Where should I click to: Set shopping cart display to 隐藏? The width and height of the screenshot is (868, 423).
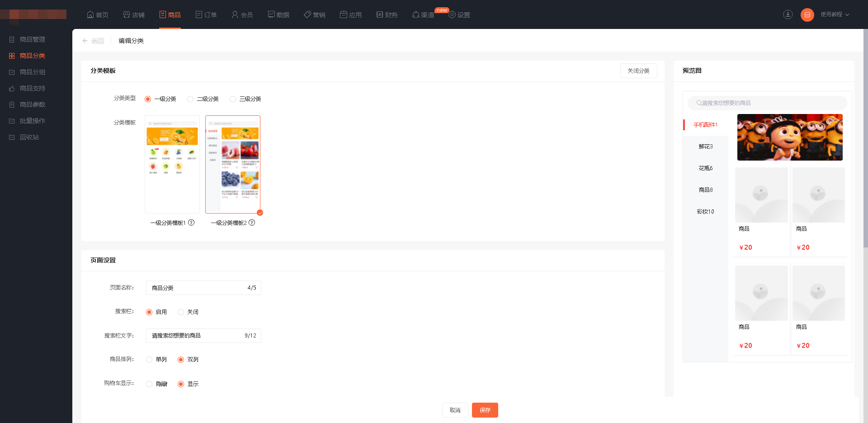[149, 384]
